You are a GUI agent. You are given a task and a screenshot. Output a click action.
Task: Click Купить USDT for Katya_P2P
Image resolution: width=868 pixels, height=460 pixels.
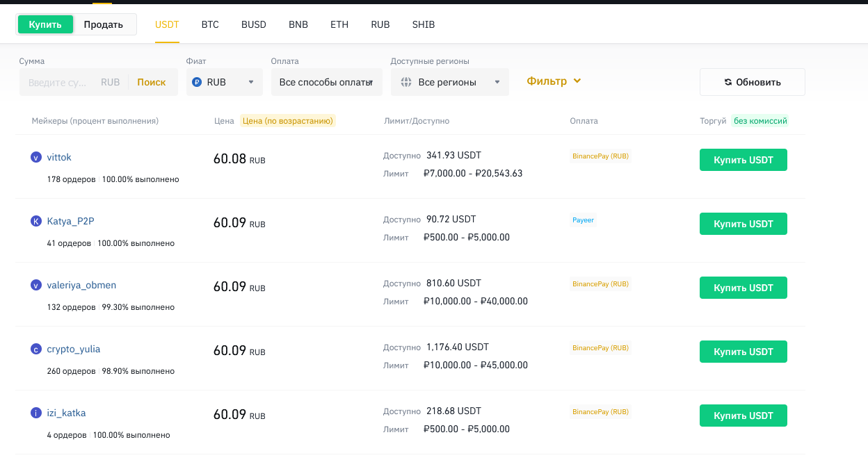tap(744, 224)
